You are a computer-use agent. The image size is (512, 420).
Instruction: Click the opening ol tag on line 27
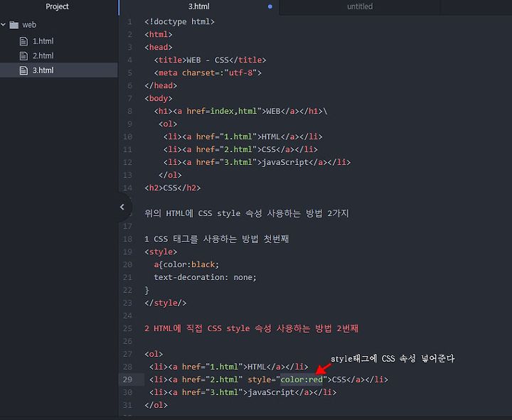click(154, 354)
